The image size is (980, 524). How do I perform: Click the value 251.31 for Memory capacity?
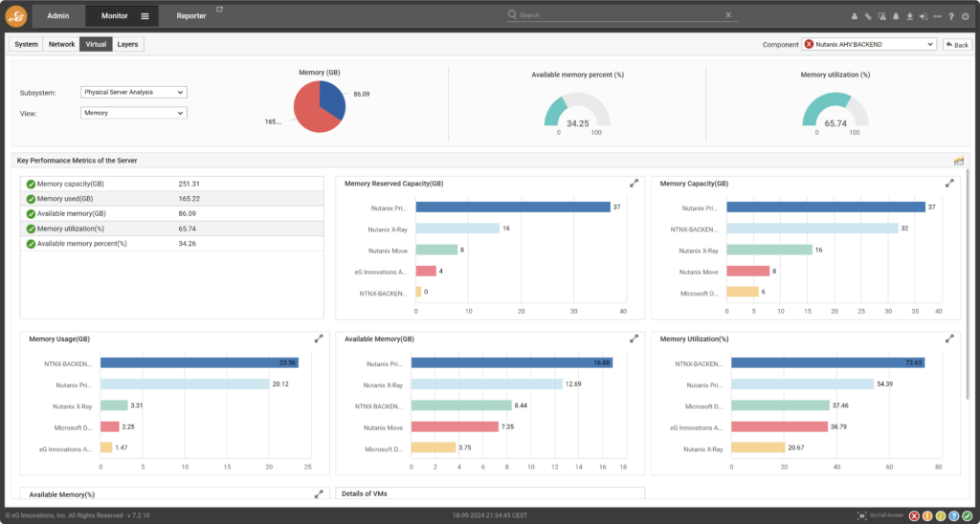click(189, 185)
